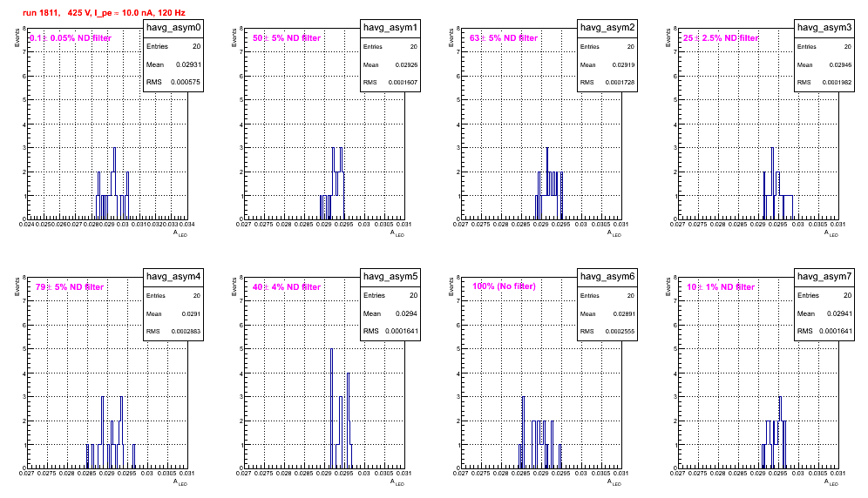
Task: Pick the Mean value 0.0294 in havg_asym5
Action: click(x=407, y=313)
